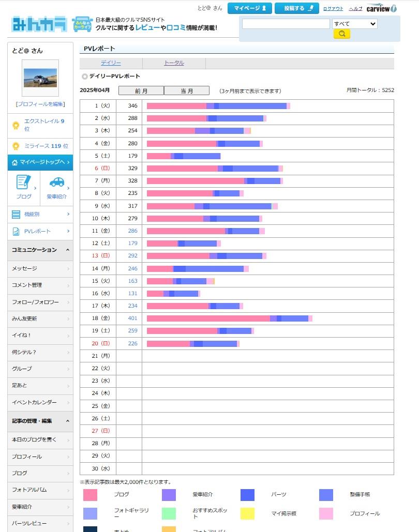Open the エクストレイル 9位 ranking link

pos(44,125)
